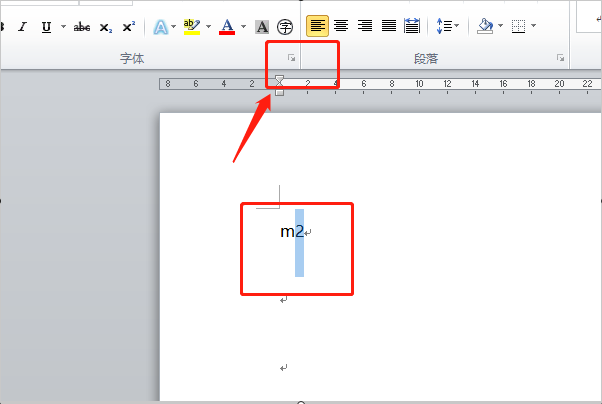Toggle italic formatting
This screenshot has width=602, height=404.
coord(23,27)
